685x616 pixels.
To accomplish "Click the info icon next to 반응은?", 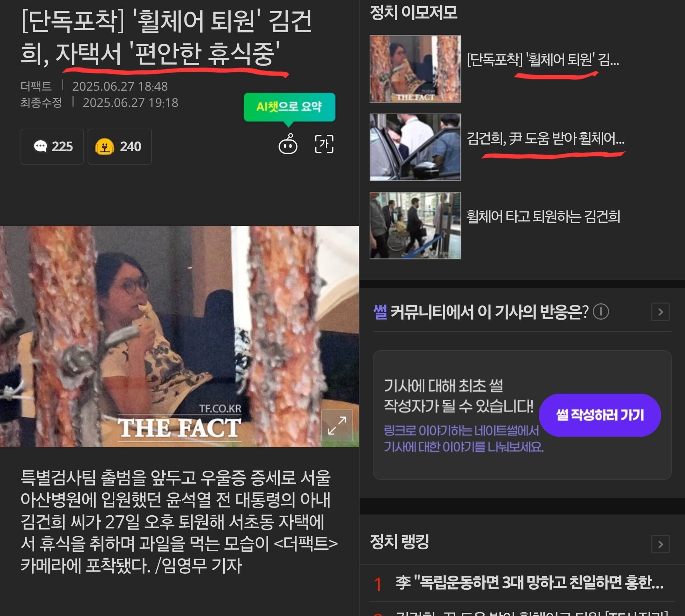I will coord(601,311).
